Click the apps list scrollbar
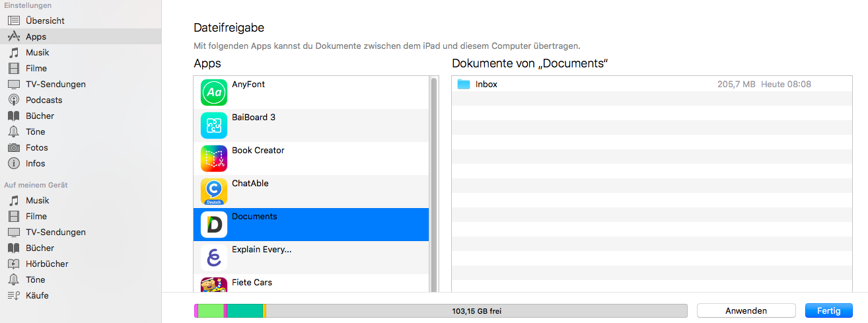Viewport: 868px width, 323px height. (x=434, y=185)
